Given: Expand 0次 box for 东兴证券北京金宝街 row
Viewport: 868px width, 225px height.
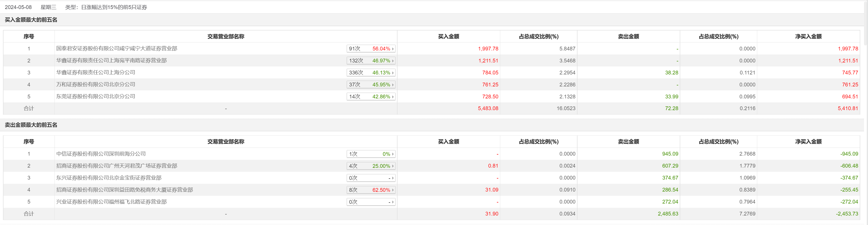Looking at the screenshot, I should pyautogui.click(x=371, y=178).
